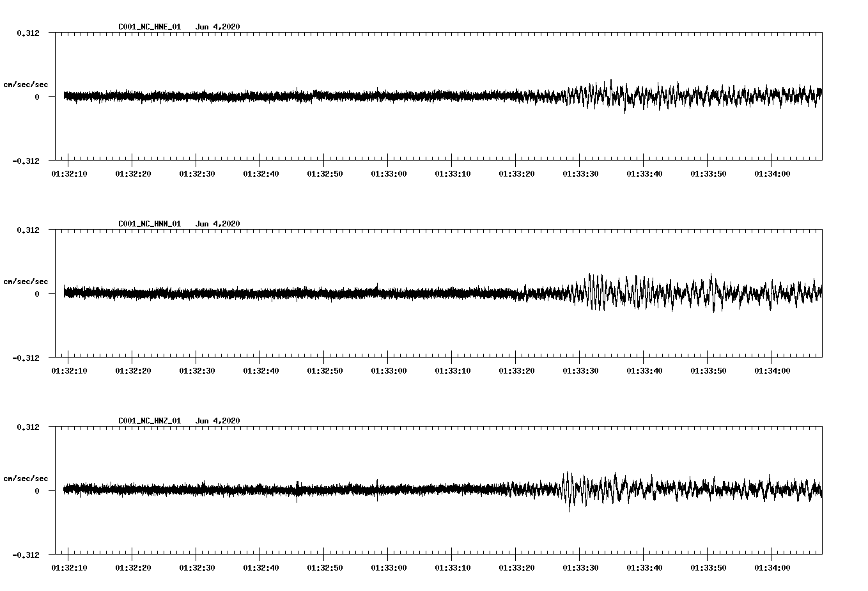Click the 01:32:30 time label under HNE plot

[x=197, y=174]
